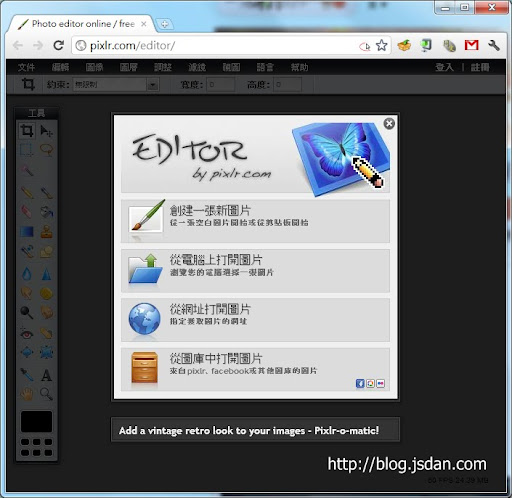Choose 創建一張新圖片 option
Viewport: 512px width, 498px height.
point(255,221)
